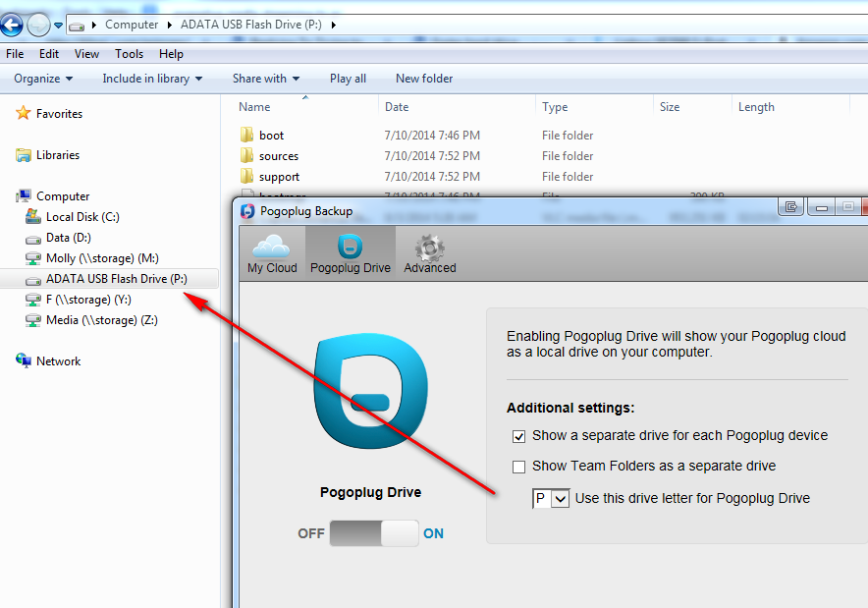The width and height of the screenshot is (868, 608).
Task: Toggle Pogoplug Drive OFF/ON switch
Action: [x=374, y=533]
